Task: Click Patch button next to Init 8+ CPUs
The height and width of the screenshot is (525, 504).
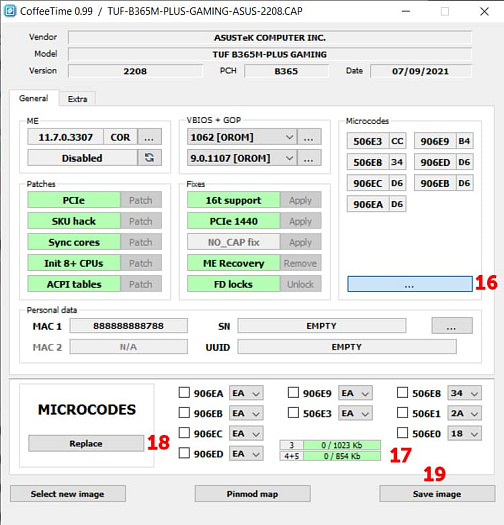Action: [x=141, y=263]
